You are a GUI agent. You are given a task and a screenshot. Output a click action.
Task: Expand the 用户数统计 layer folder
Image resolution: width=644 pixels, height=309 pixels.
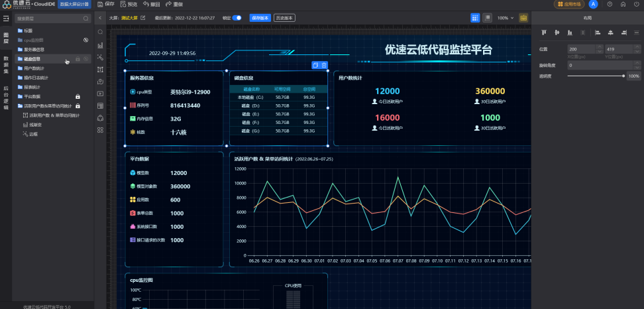(x=20, y=68)
